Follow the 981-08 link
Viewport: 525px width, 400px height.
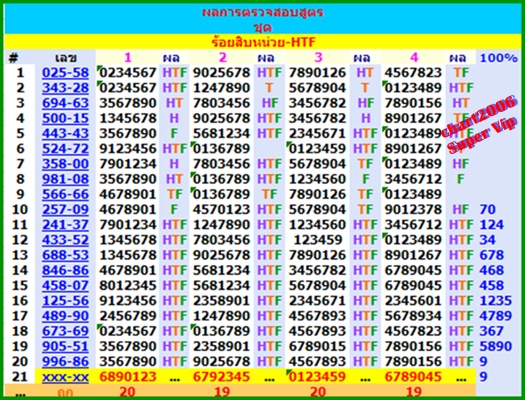tap(65, 179)
